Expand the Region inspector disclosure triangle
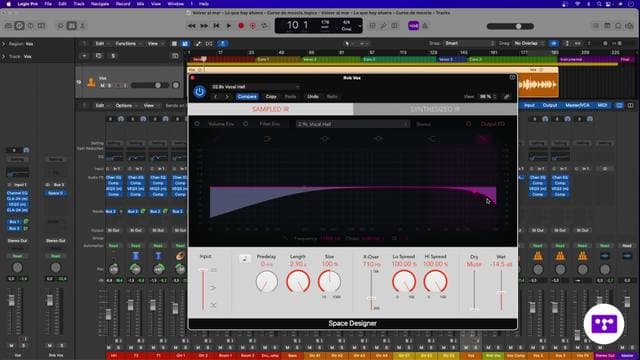The image size is (640, 360). [4, 44]
